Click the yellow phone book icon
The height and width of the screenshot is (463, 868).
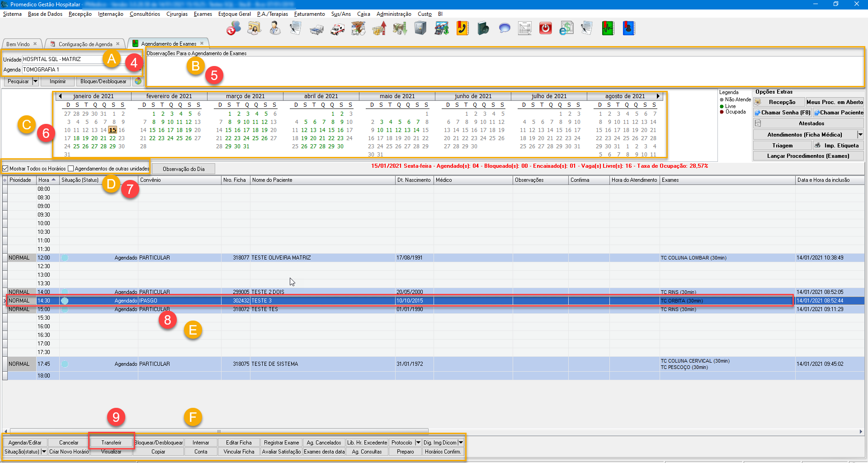(x=462, y=29)
